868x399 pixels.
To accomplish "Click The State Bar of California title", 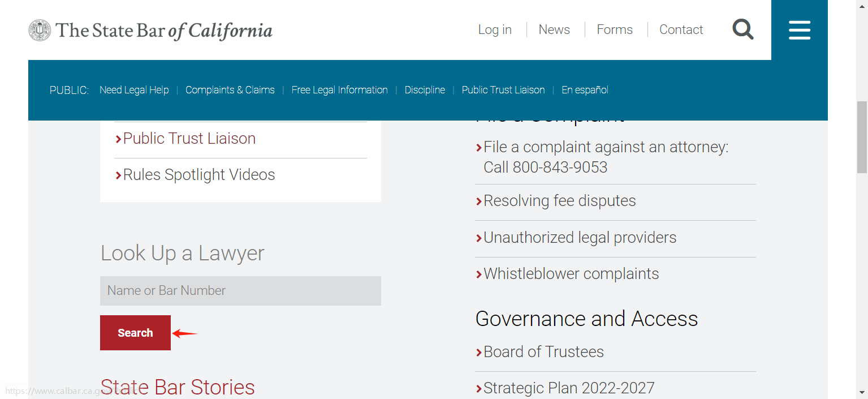I will [164, 31].
